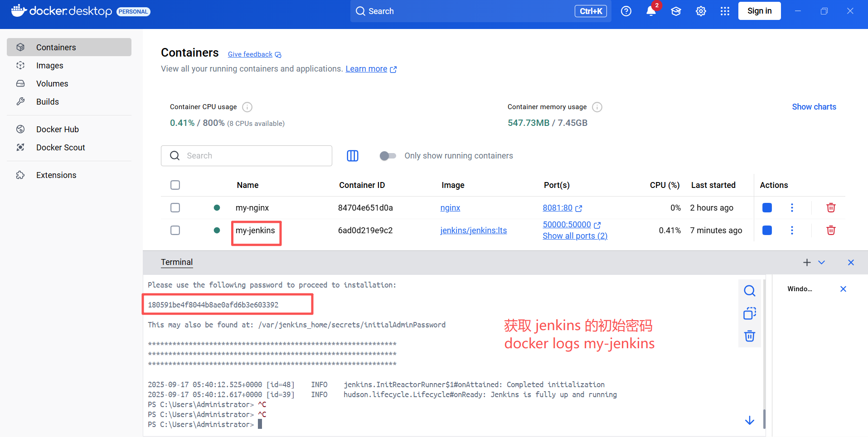Open the nginx image link
This screenshot has height=437, width=868.
click(450, 207)
